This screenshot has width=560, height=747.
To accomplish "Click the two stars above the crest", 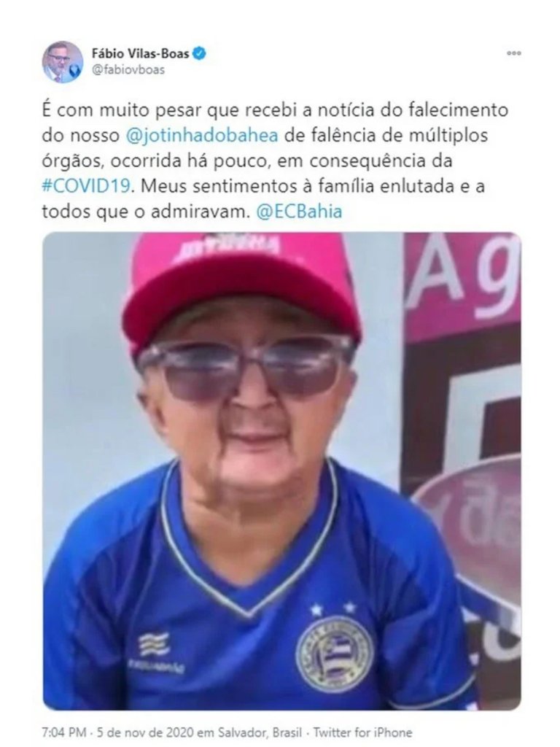I will [x=332, y=608].
